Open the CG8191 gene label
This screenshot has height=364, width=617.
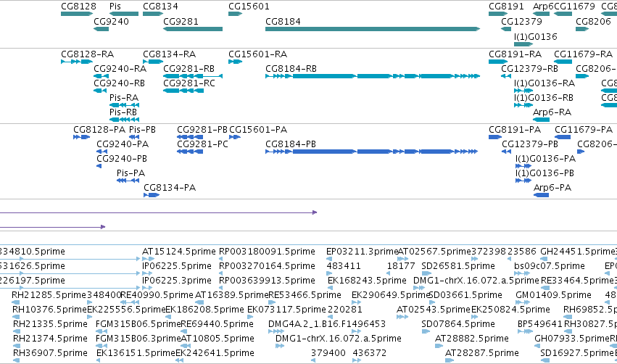506,7
